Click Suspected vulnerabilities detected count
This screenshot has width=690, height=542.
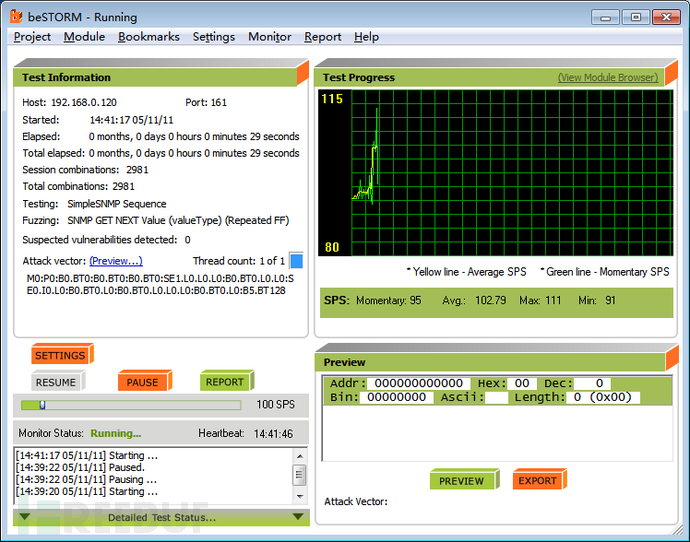(187, 240)
